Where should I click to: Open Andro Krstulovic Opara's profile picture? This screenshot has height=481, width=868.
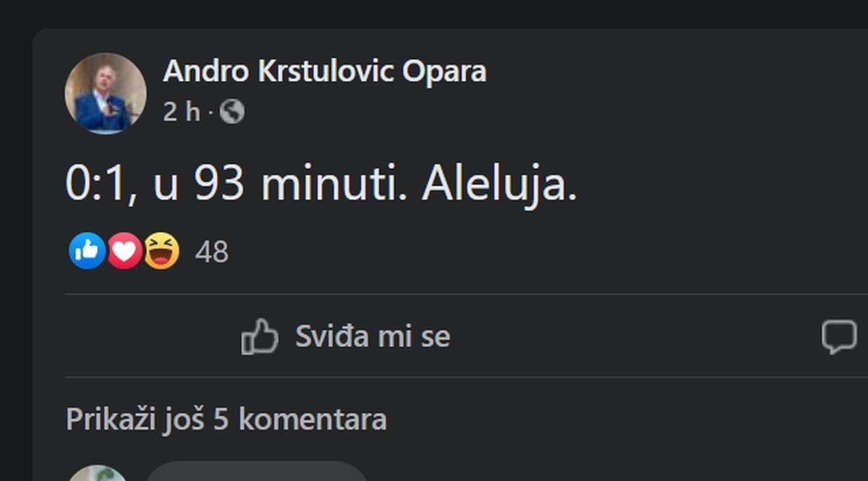(x=106, y=93)
